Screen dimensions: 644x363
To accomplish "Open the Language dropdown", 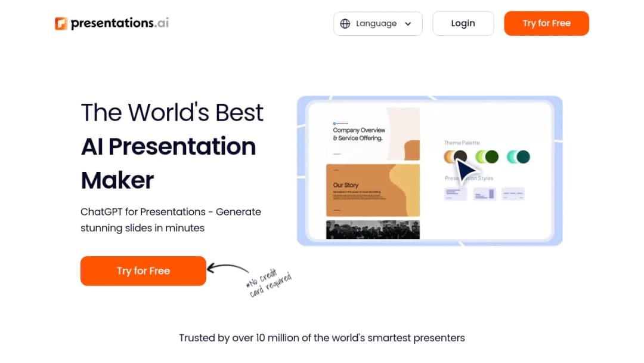I will [378, 23].
